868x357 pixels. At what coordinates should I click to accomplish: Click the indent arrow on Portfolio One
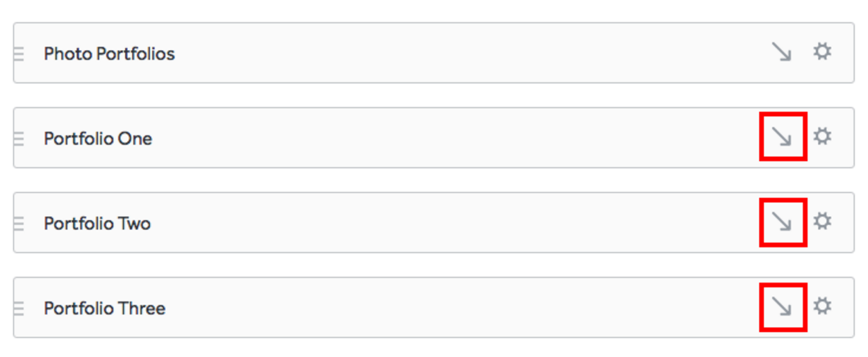[783, 137]
